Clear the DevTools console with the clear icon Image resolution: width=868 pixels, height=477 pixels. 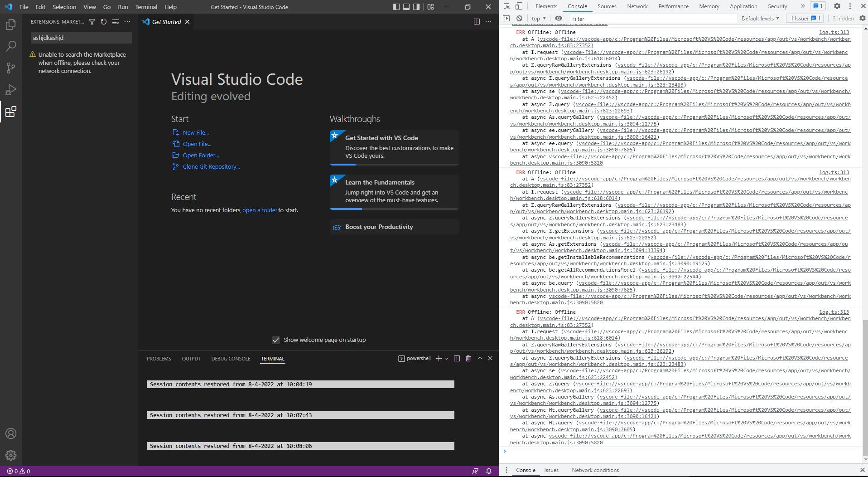tap(520, 18)
